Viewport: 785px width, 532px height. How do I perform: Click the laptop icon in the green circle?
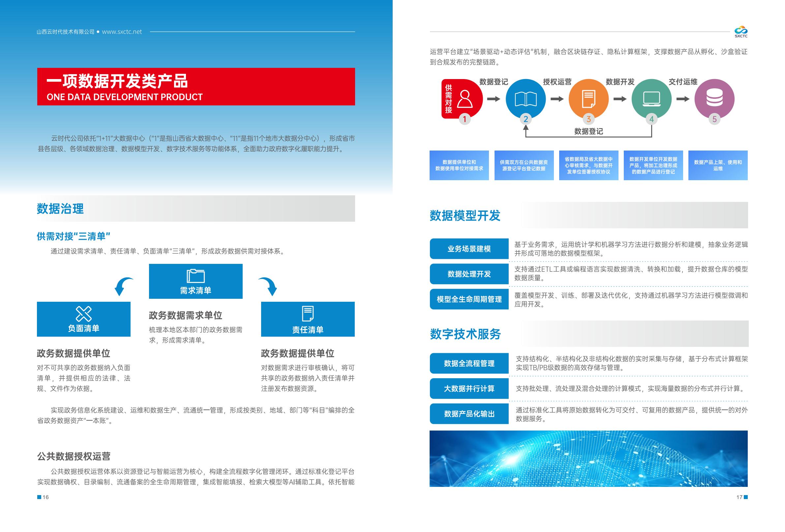click(651, 98)
